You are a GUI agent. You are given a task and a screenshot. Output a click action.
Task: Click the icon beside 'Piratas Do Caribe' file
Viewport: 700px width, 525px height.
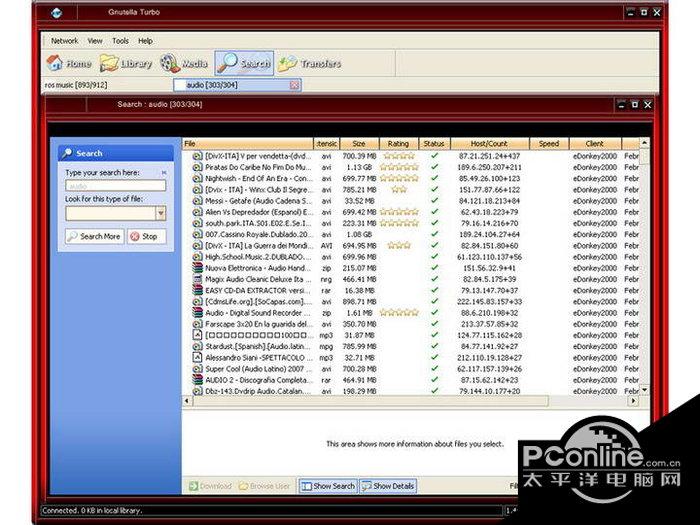(197, 167)
